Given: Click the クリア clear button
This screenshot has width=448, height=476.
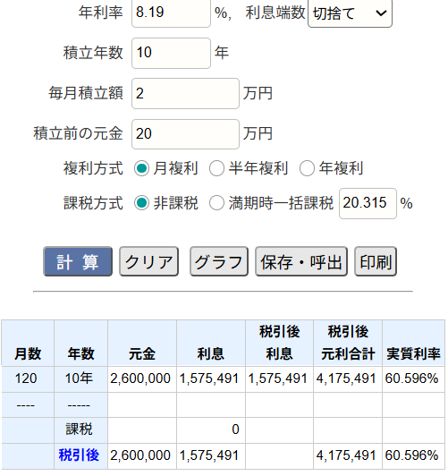Looking at the screenshot, I should pyautogui.click(x=148, y=261).
